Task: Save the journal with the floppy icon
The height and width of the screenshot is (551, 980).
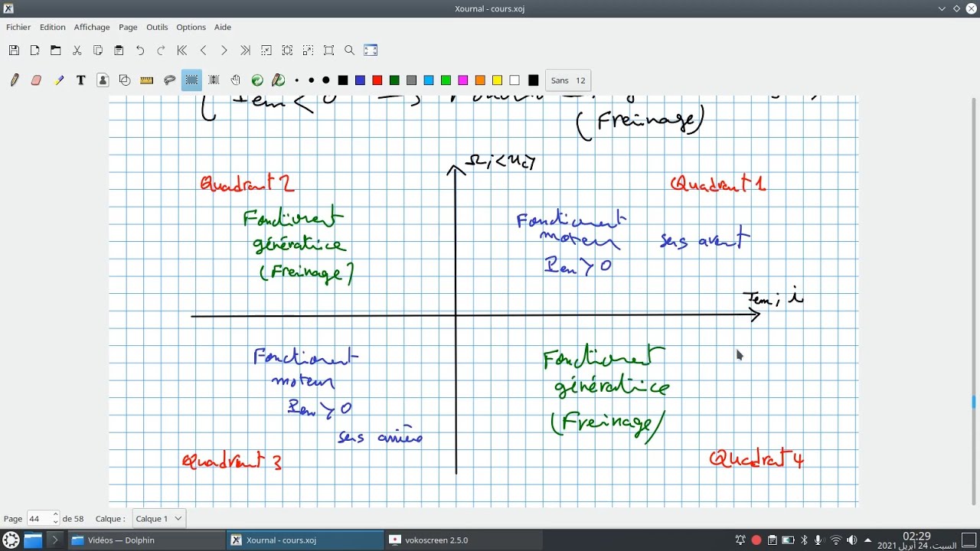Action: click(14, 51)
